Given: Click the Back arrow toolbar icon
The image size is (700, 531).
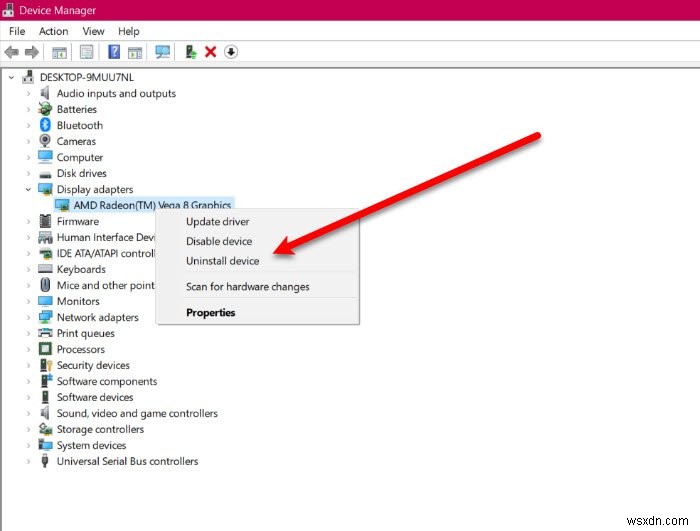Looking at the screenshot, I should tap(12, 52).
